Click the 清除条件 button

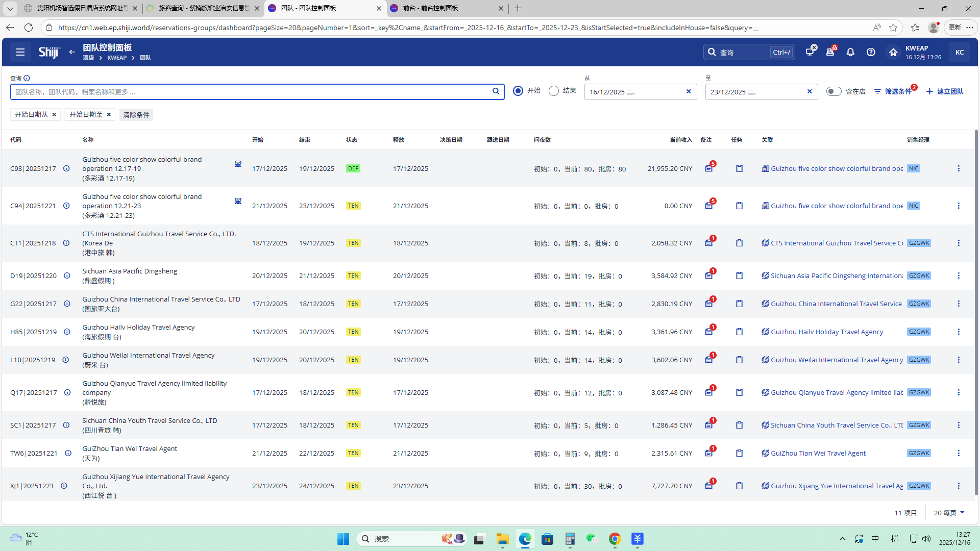pyautogui.click(x=136, y=115)
